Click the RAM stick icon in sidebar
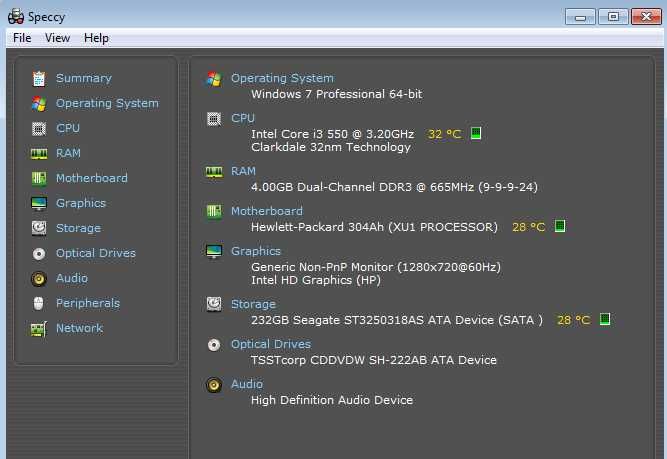This screenshot has height=459, width=667. 39,154
